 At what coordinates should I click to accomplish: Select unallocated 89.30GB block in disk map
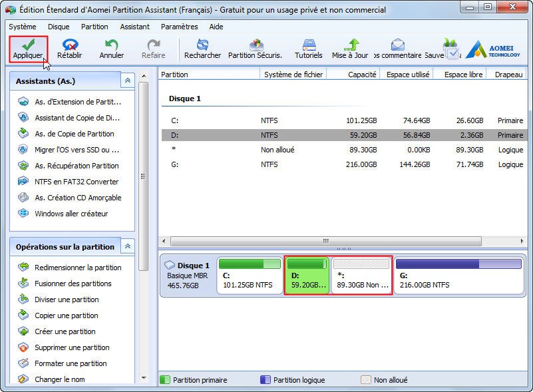361,276
